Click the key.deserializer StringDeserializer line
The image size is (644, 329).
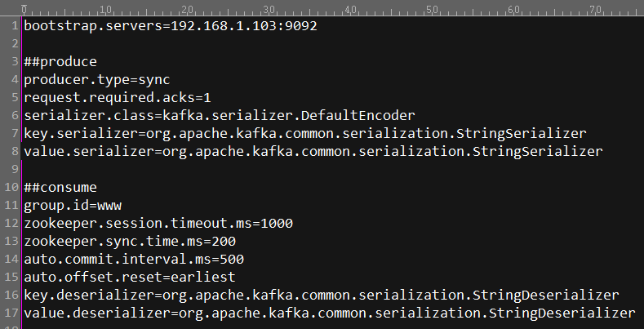click(321, 295)
